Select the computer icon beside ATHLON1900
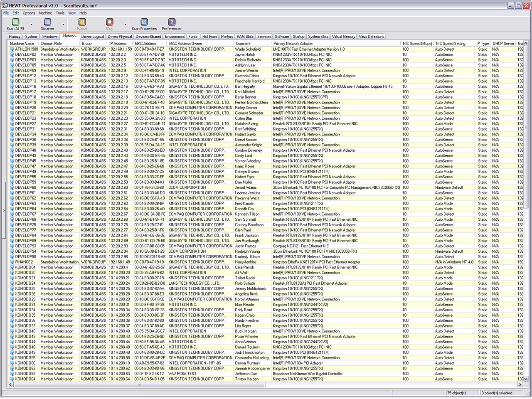Viewport: 532px width, 399px height. pyautogui.click(x=12, y=49)
